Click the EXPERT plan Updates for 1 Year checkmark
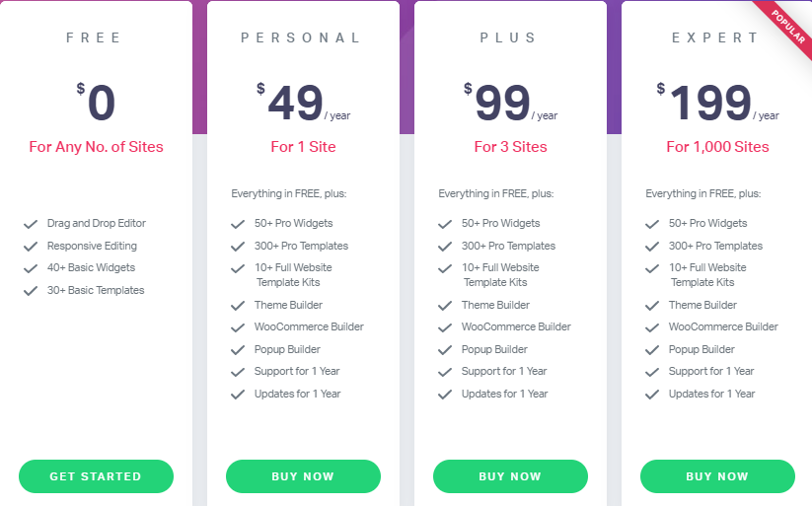This screenshot has width=812, height=506. pos(652,395)
